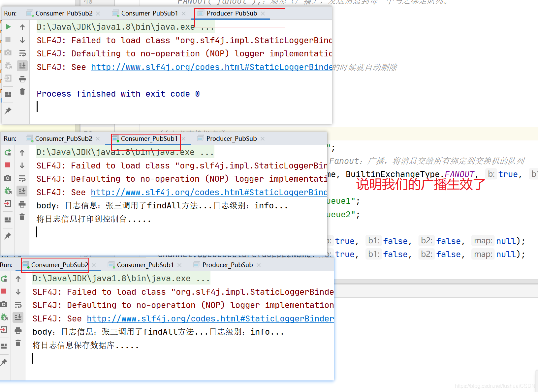Clear Producer_PubSub console with trash icon

[22, 91]
